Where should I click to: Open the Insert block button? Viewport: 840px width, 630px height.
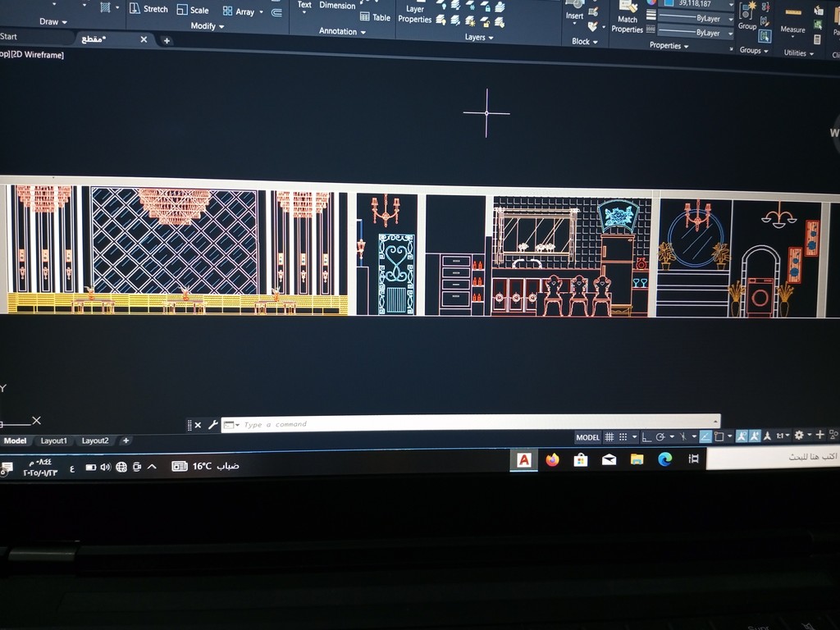pos(574,11)
